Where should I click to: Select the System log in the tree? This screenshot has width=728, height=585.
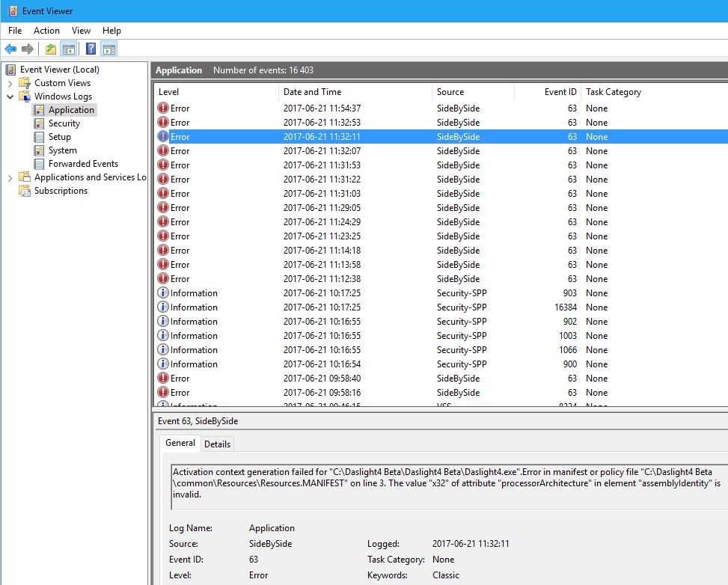click(x=63, y=150)
